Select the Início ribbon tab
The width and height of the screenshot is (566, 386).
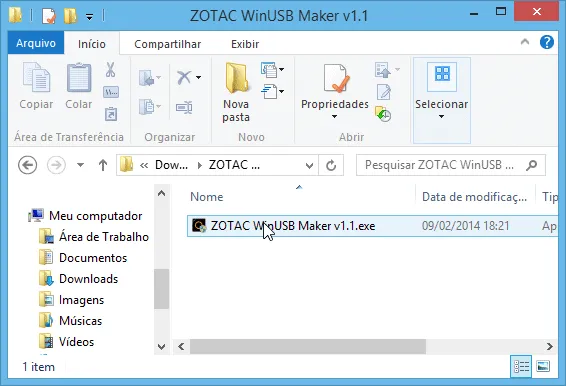pos(92,44)
